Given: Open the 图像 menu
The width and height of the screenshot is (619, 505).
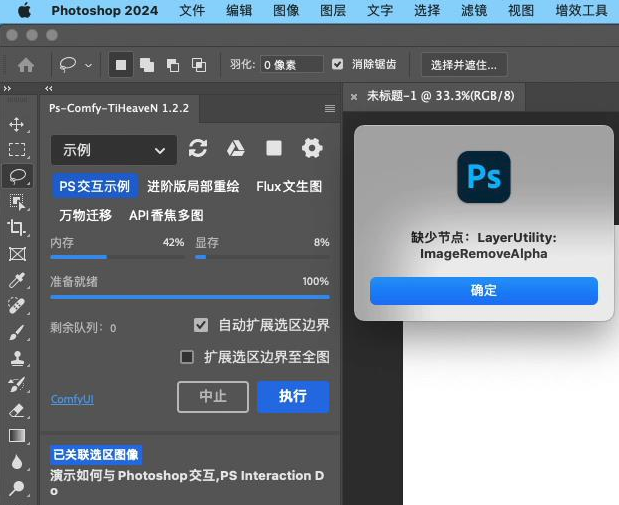Looking at the screenshot, I should pyautogui.click(x=286, y=11).
